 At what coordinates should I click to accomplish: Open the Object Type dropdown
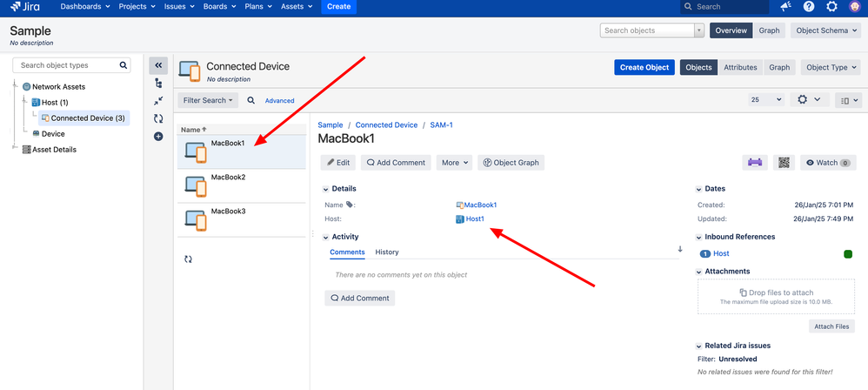831,67
